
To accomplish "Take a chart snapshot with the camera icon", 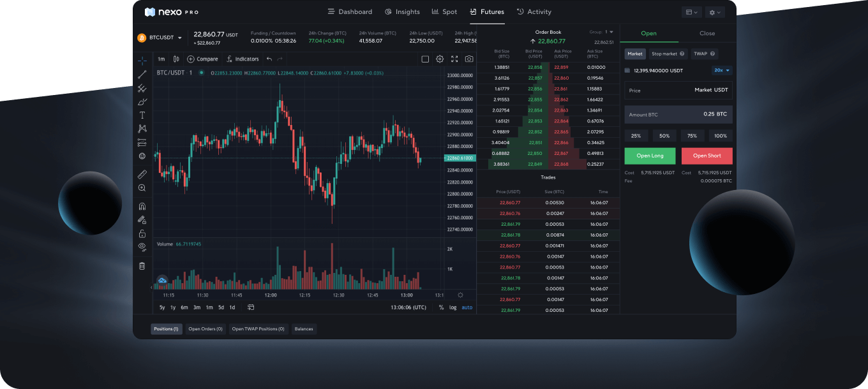I will 469,59.
